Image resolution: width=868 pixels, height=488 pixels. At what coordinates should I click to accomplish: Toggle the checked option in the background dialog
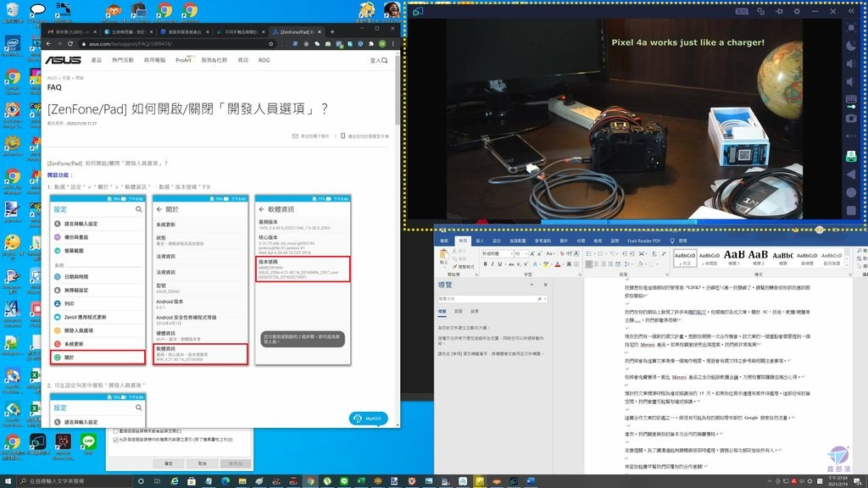point(115,440)
